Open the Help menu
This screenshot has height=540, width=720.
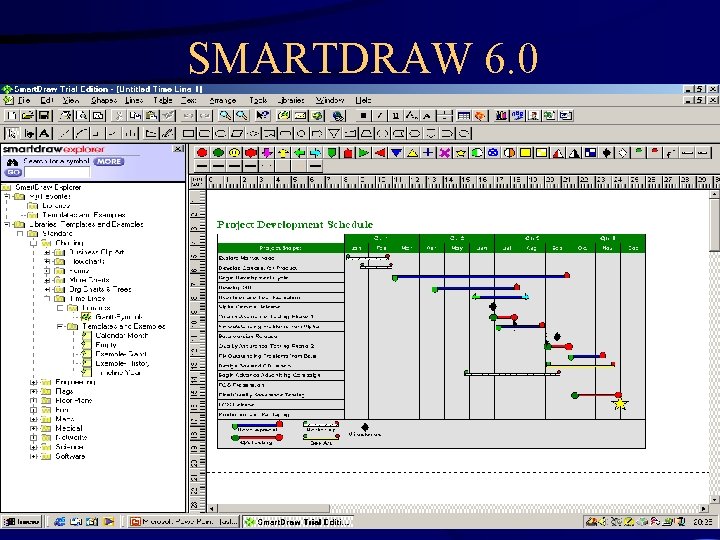(x=363, y=100)
